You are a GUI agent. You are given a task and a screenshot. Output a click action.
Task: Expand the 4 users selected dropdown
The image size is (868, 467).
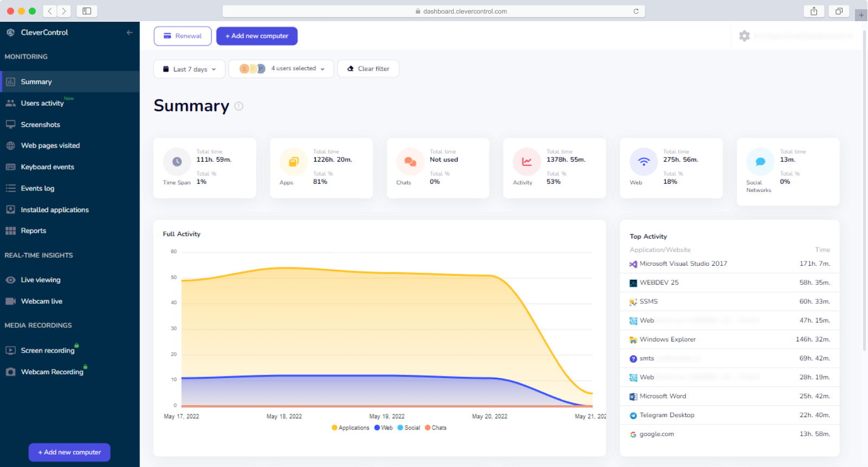(x=281, y=69)
